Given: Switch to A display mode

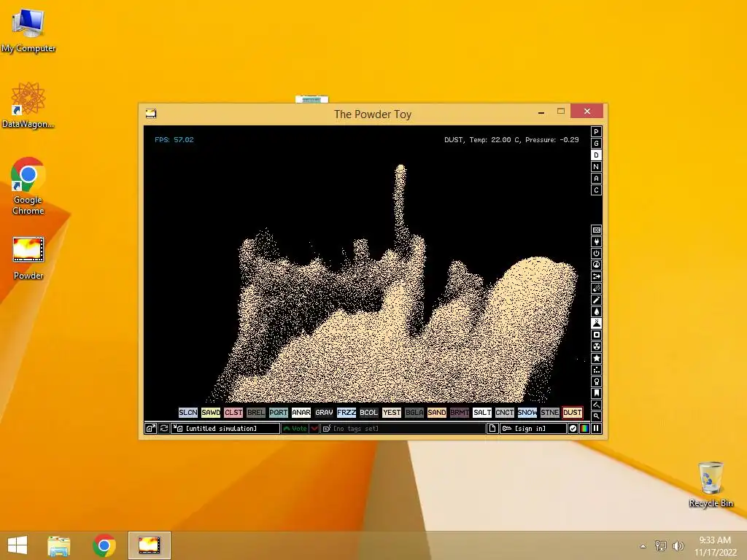Looking at the screenshot, I should tap(596, 179).
